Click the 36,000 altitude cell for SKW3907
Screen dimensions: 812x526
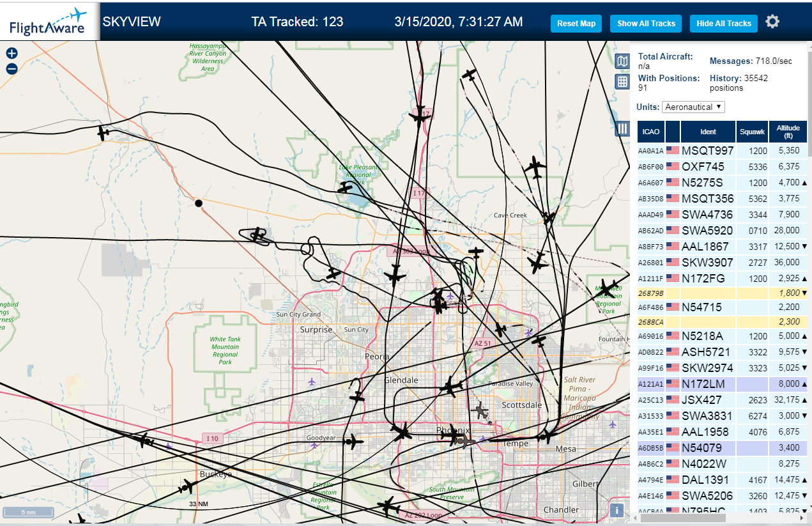pyautogui.click(x=788, y=262)
